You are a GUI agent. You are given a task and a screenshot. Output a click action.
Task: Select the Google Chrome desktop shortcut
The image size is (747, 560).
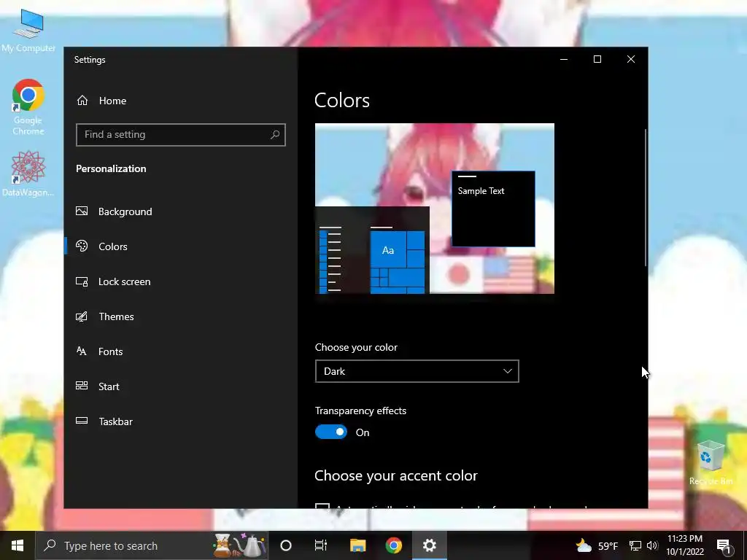click(x=28, y=108)
